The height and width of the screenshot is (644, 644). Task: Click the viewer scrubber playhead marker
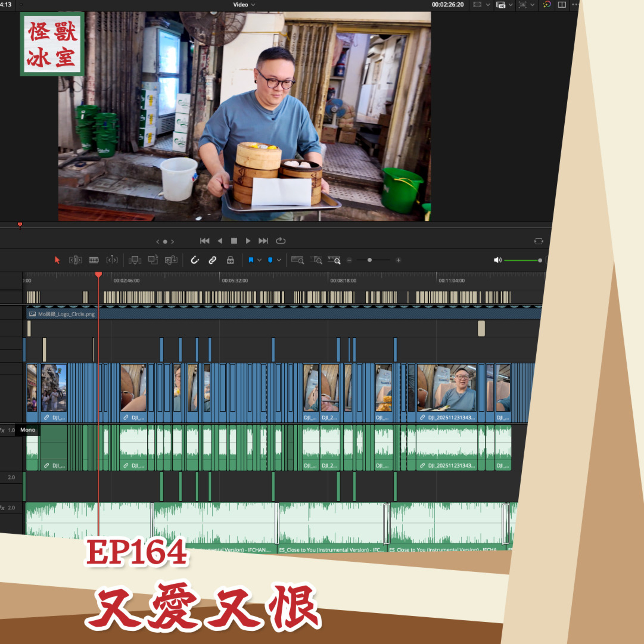20,226
